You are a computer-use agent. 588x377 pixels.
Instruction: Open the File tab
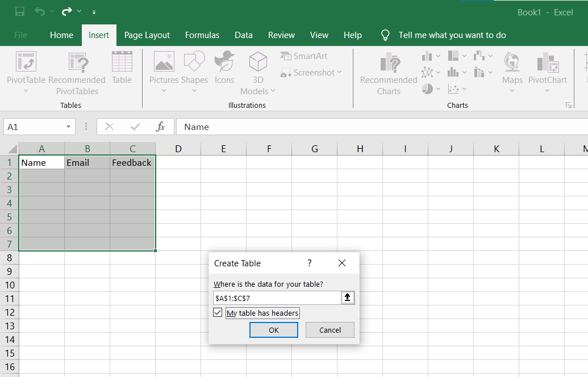(20, 35)
